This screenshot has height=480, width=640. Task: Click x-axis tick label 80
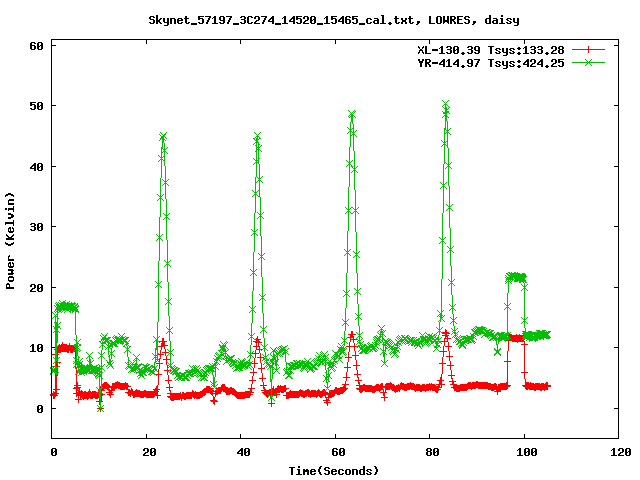click(431, 452)
